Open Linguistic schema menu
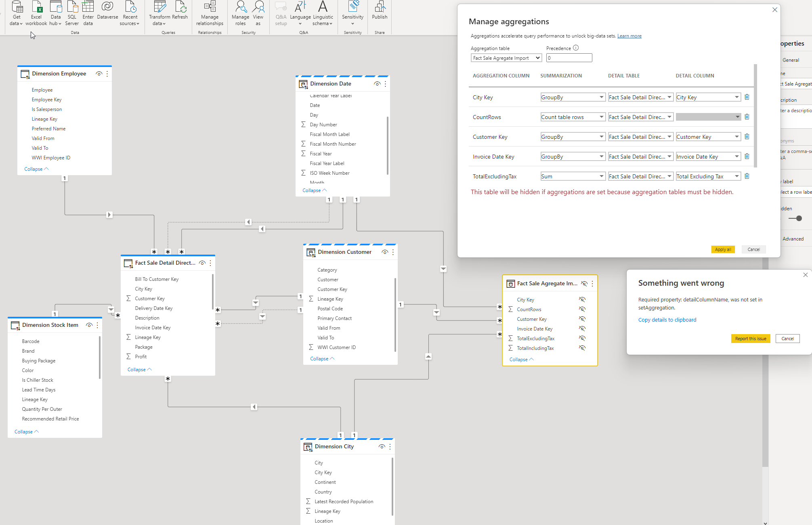Viewport: 812px width, 525px height. point(323,13)
